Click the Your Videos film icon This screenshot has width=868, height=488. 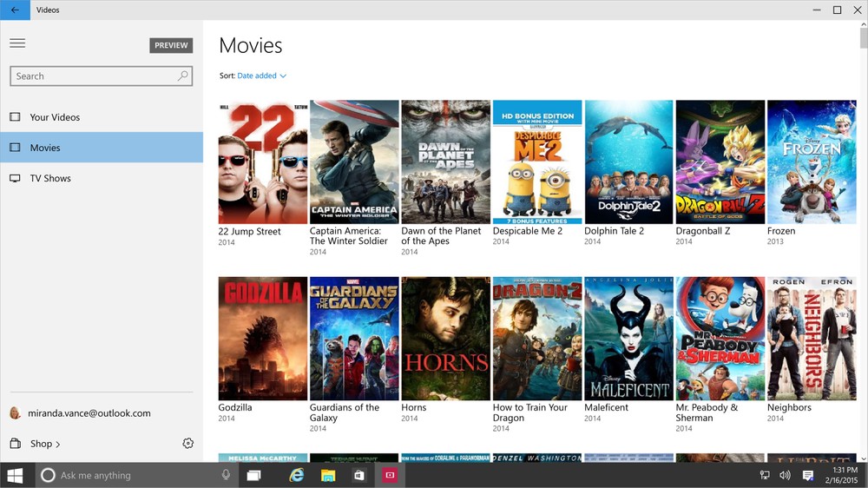coord(15,117)
